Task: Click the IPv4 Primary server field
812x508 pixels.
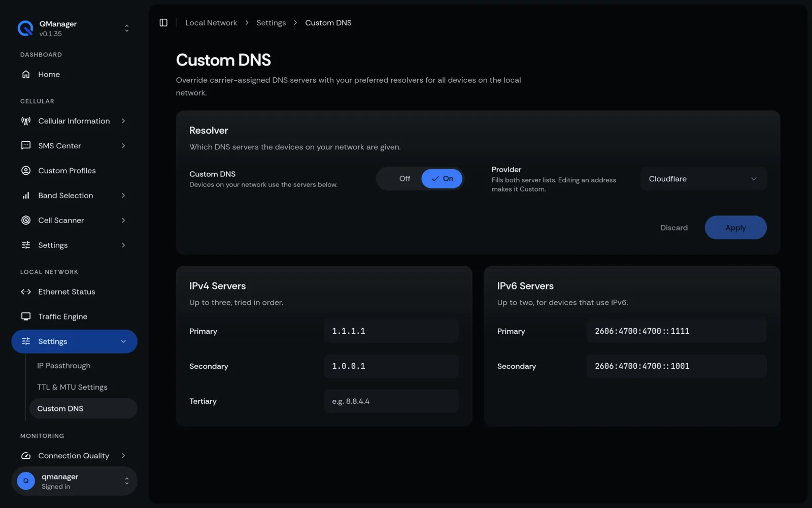Action: [391, 331]
